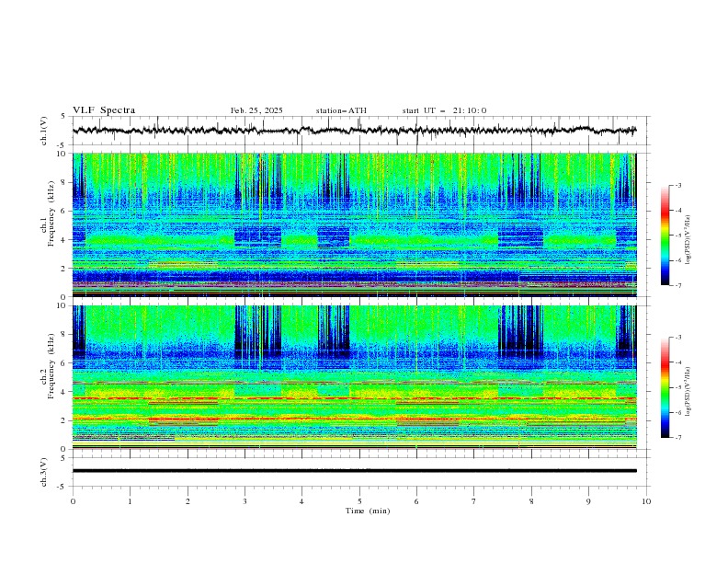Click the "VLF Spectra" plot title
The image size is (728, 563).
click(104, 110)
